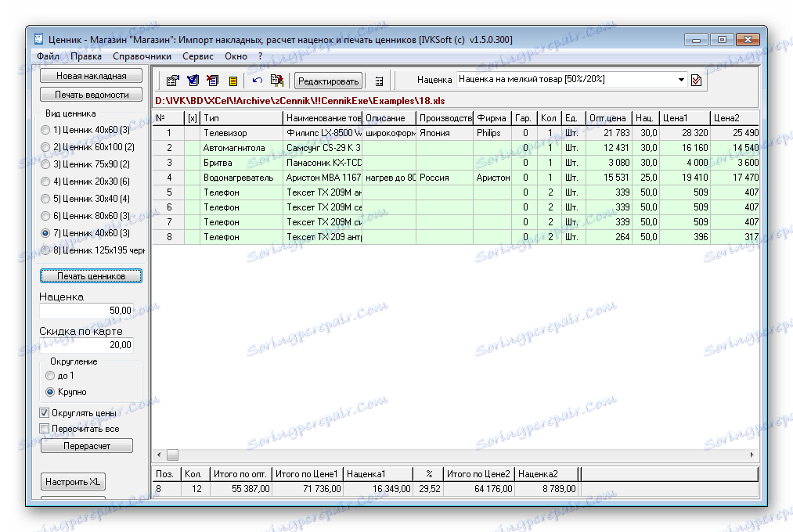Viewport: 793px width, 532px height.
Task: Click the horizontal scrollbar right arrow
Action: [752, 455]
